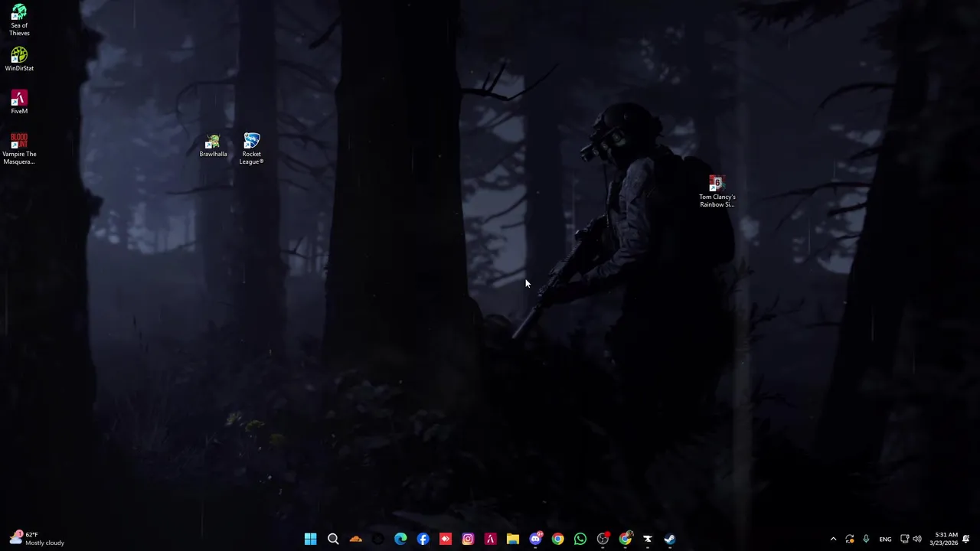Open Chrome taskbar icon without profile picture
980x551 pixels.
tap(557, 539)
